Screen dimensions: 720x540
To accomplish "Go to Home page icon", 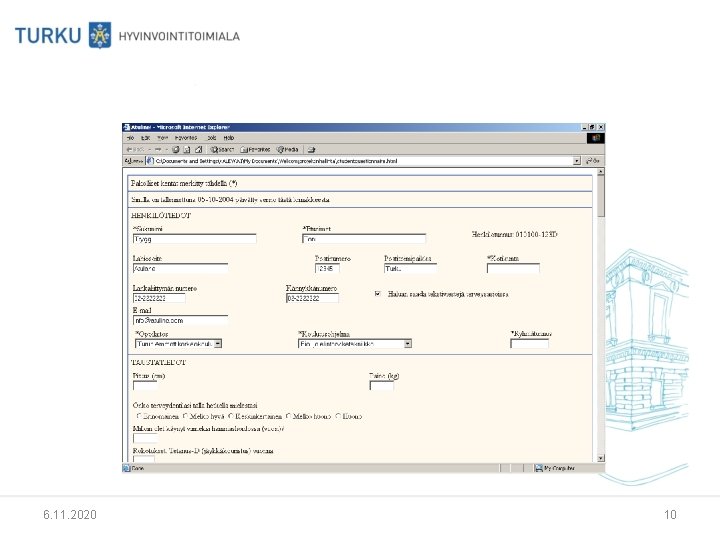I will [198, 150].
